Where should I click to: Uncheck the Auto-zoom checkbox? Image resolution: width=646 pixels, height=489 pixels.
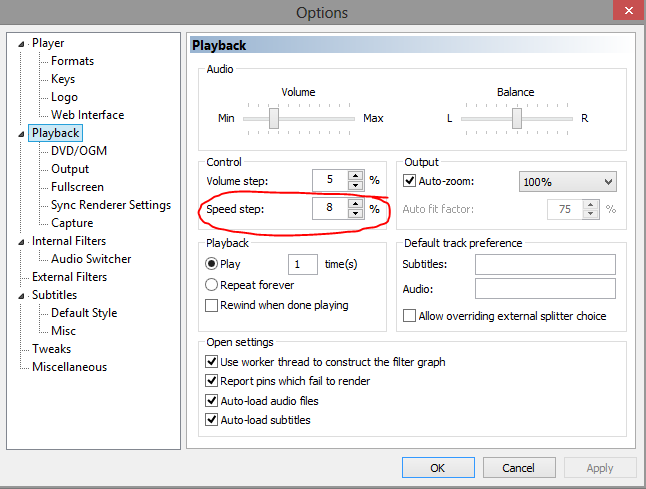[409, 181]
